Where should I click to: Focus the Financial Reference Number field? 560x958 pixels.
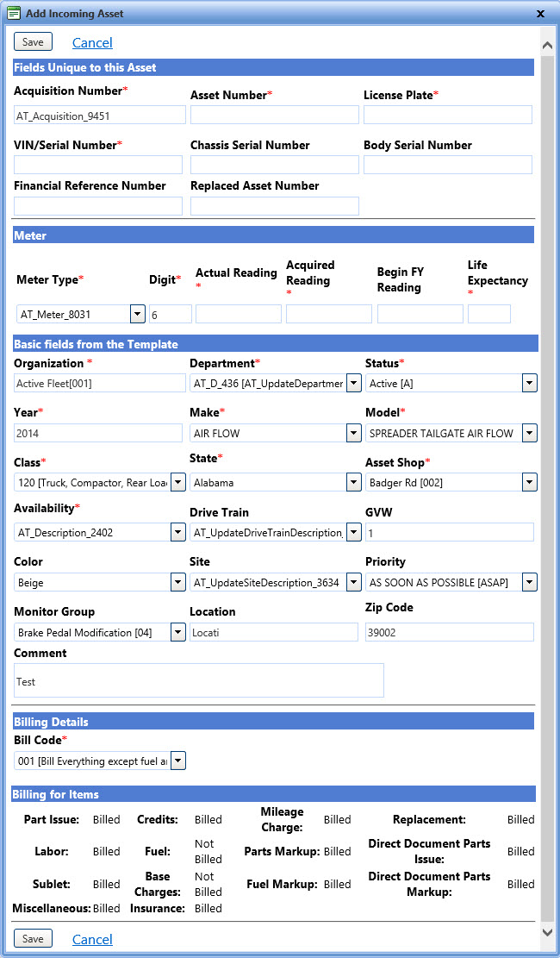97,206
